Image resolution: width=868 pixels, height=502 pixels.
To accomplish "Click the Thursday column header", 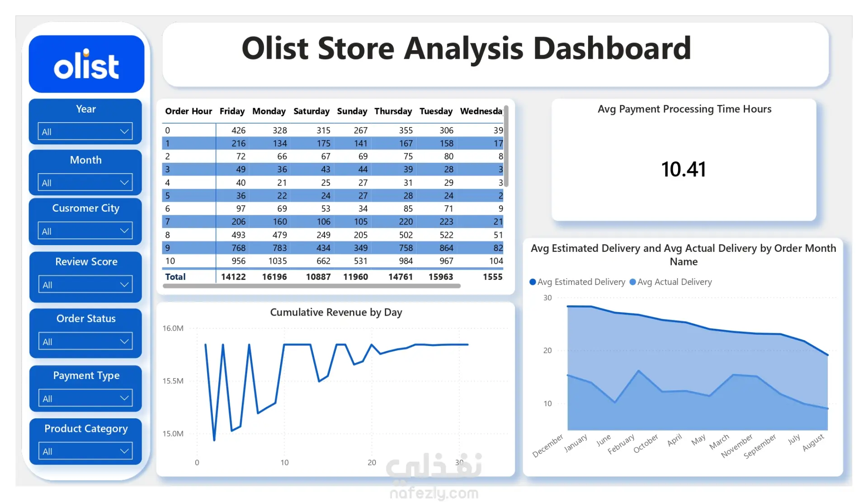I will click(393, 111).
